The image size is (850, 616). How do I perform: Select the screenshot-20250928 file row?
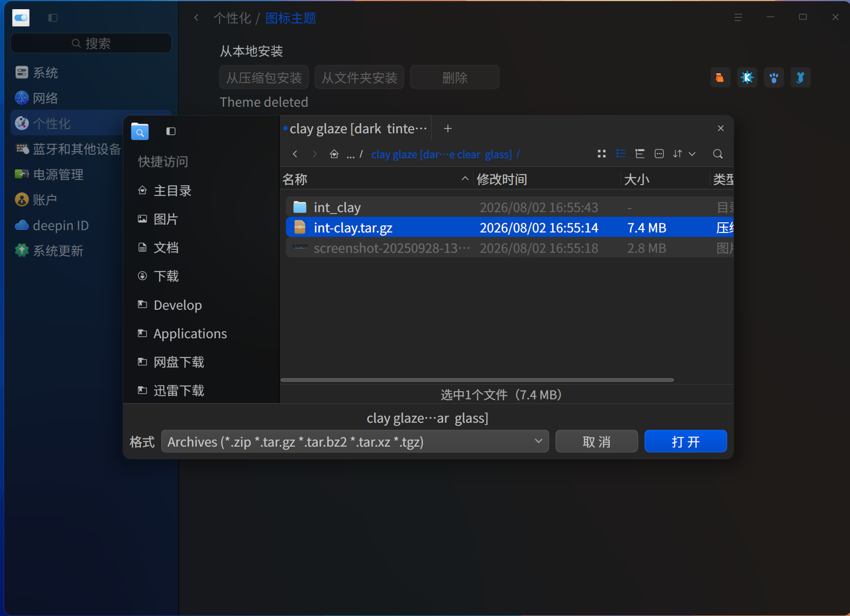pos(510,248)
